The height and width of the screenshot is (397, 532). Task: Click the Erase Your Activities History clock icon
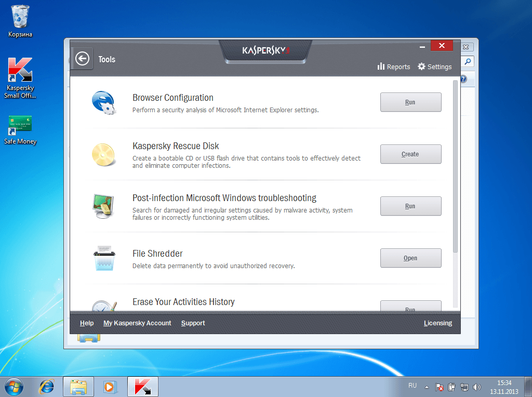coord(104,306)
